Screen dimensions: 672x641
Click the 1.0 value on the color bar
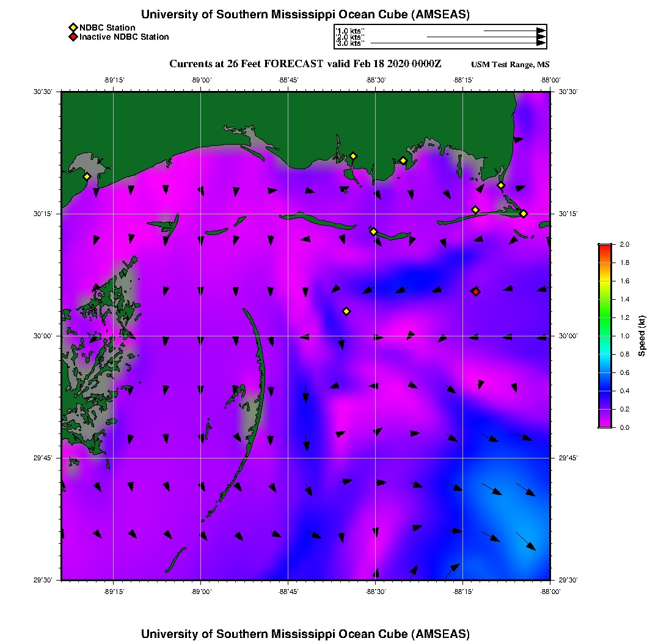(624, 336)
